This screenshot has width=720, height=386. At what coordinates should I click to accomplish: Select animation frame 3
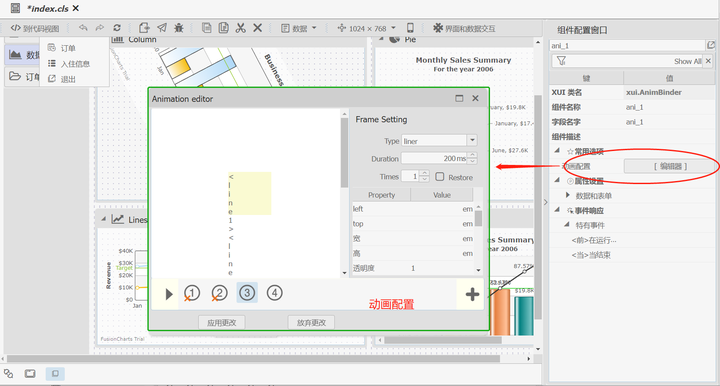click(247, 293)
